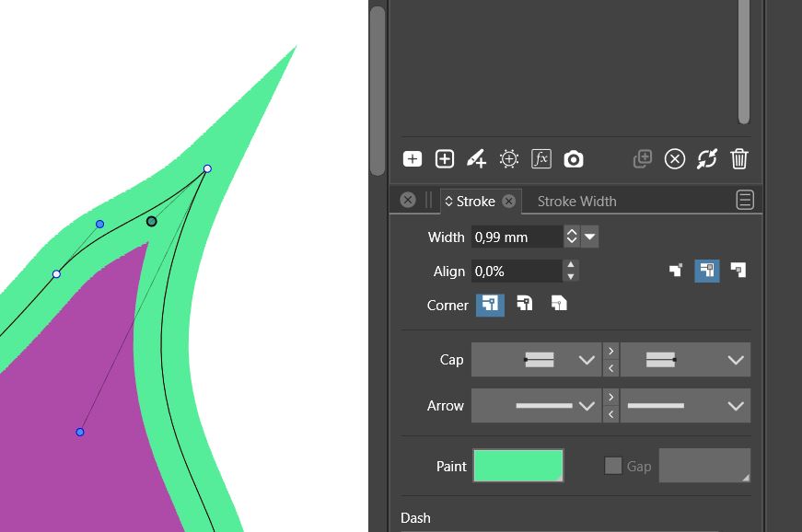Click the effects (fx) icon

pyautogui.click(x=541, y=159)
